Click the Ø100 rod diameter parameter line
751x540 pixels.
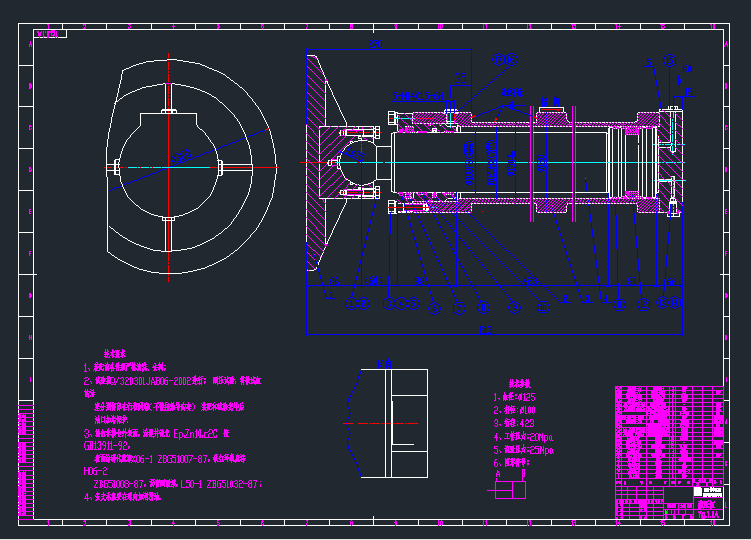coord(514,410)
